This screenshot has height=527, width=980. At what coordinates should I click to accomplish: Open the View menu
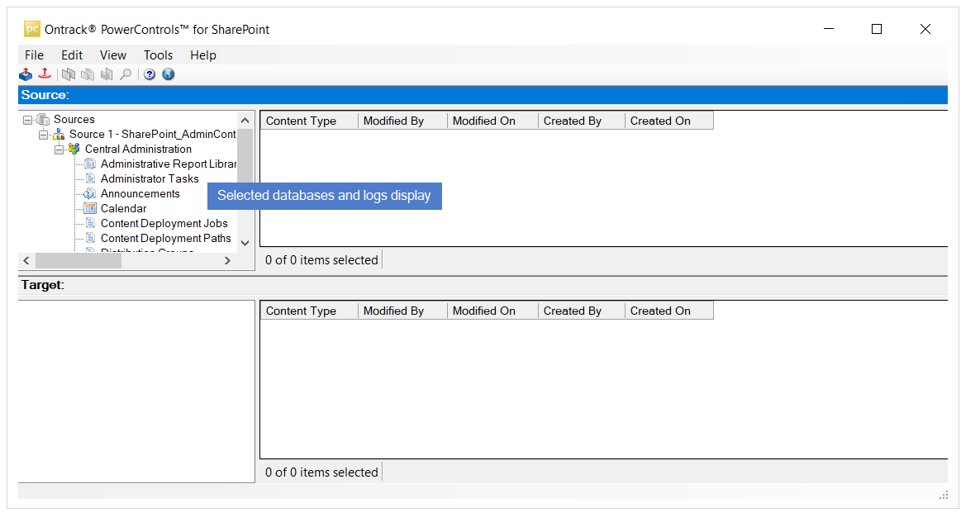click(x=113, y=55)
